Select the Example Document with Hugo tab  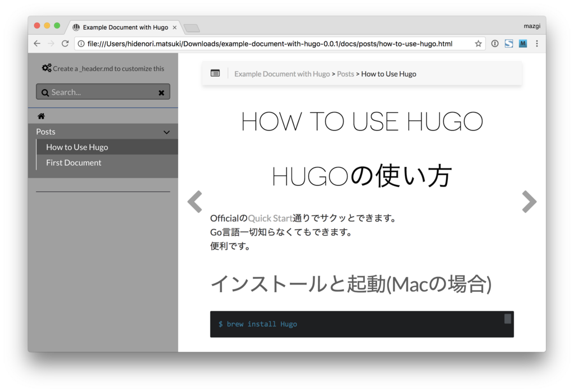pos(124,27)
